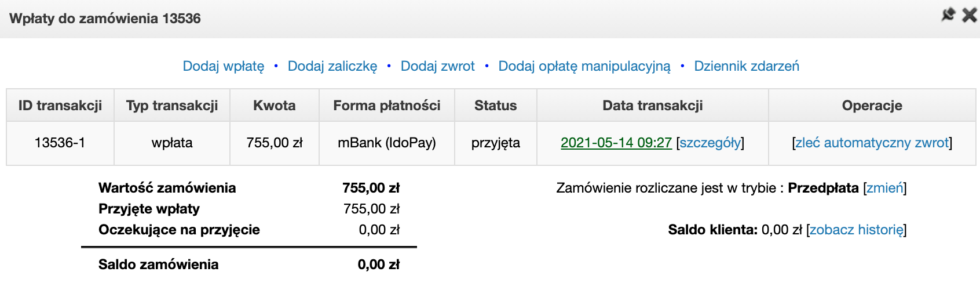Click the Kwota column header
The image size is (980, 297).
275,106
